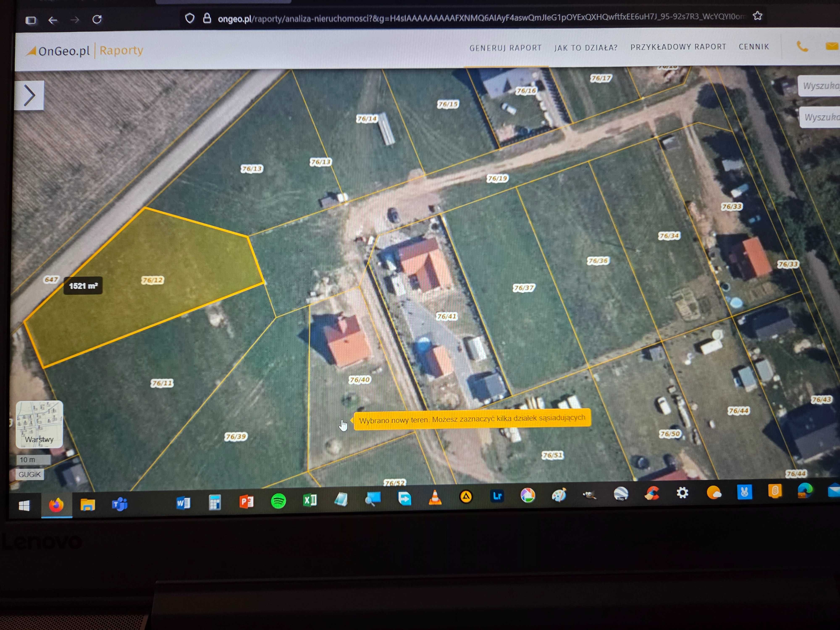Viewport: 840px width, 630px height.
Task: Select parcel labeled 76/11
Action: 162,383
